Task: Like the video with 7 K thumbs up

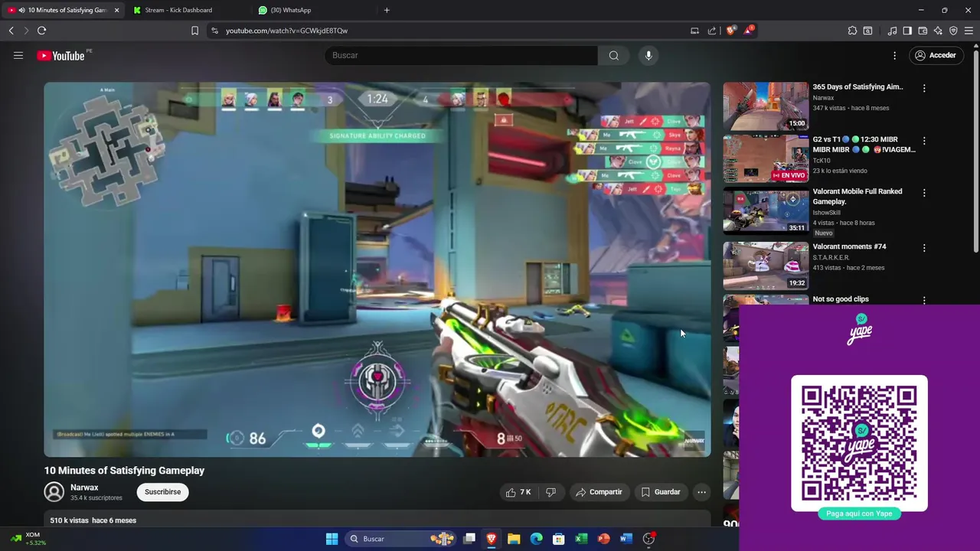Action: (518, 492)
